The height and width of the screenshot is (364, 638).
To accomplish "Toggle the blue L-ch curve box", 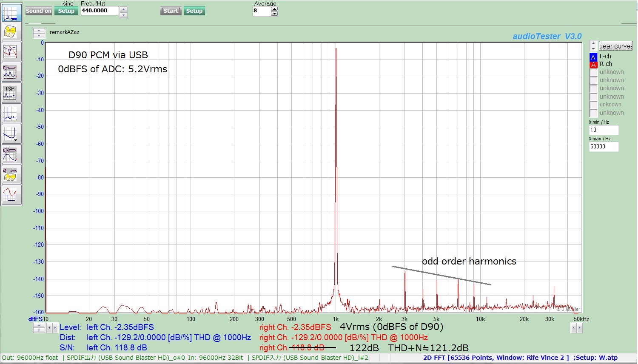I will pos(593,57).
